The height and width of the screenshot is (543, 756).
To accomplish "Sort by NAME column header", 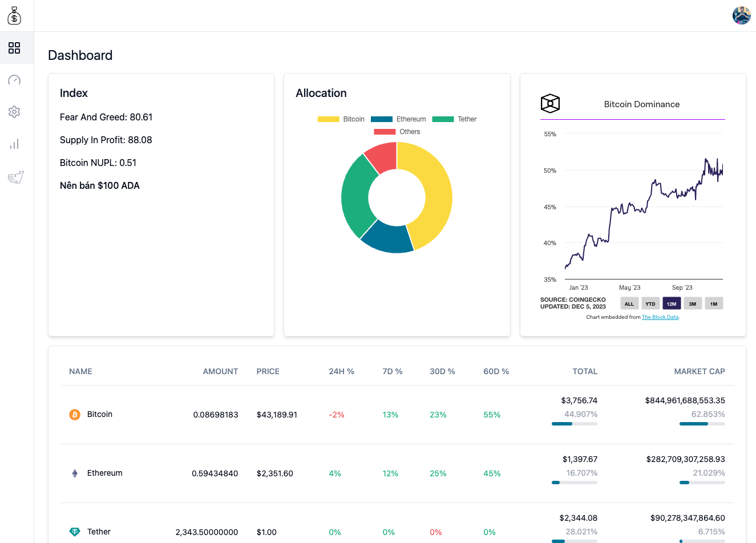I will (80, 371).
